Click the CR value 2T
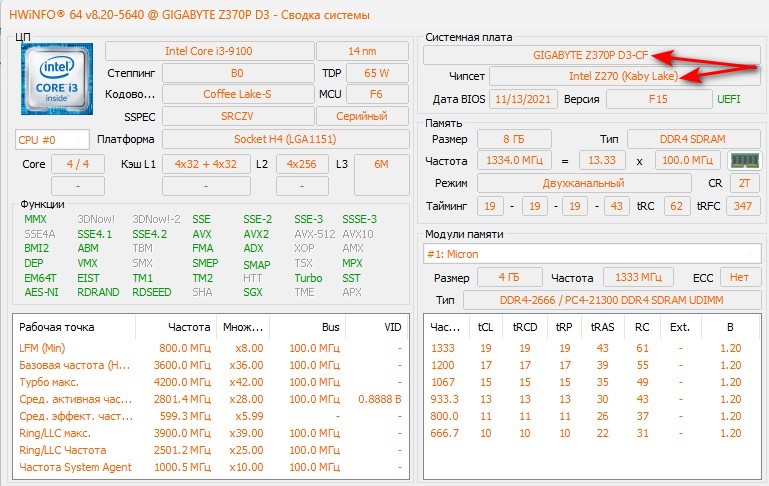Viewport: 769px width, 486px height. (x=745, y=183)
